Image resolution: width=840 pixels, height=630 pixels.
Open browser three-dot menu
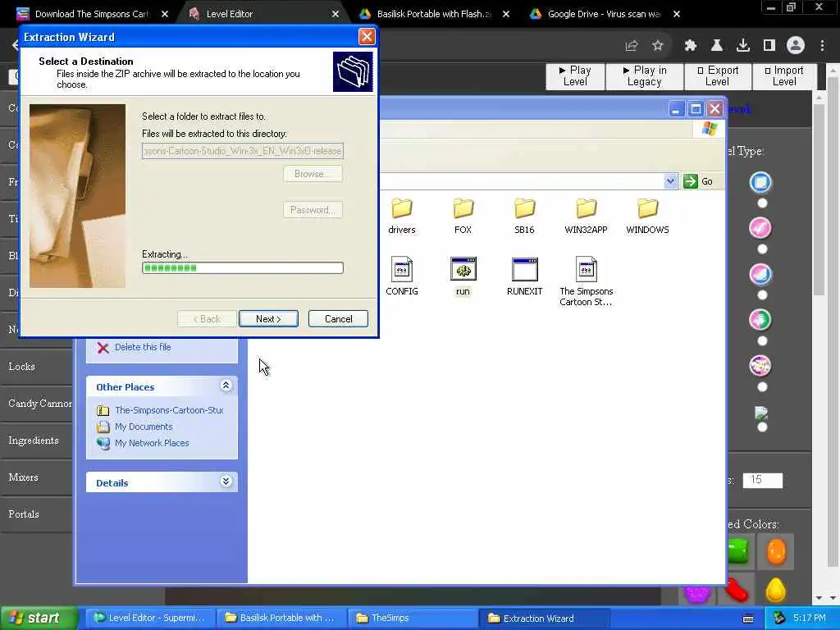[822, 46]
